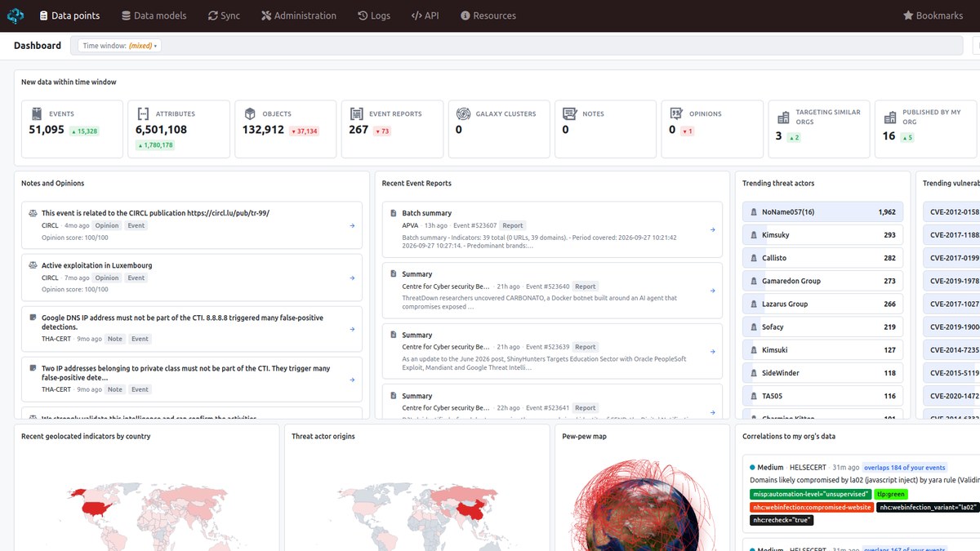Select Lazarus Group threat actor row
The image size is (980, 551).
[x=822, y=304]
